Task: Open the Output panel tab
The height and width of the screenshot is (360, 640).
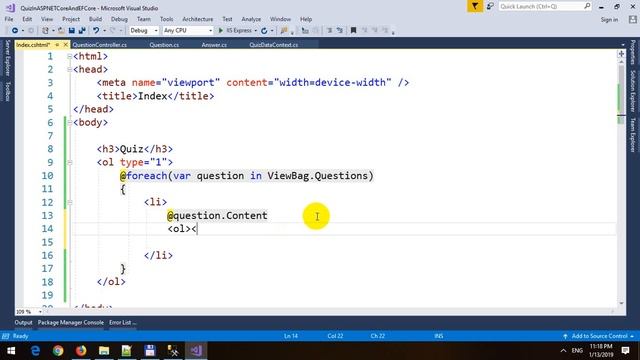Action: (23, 322)
